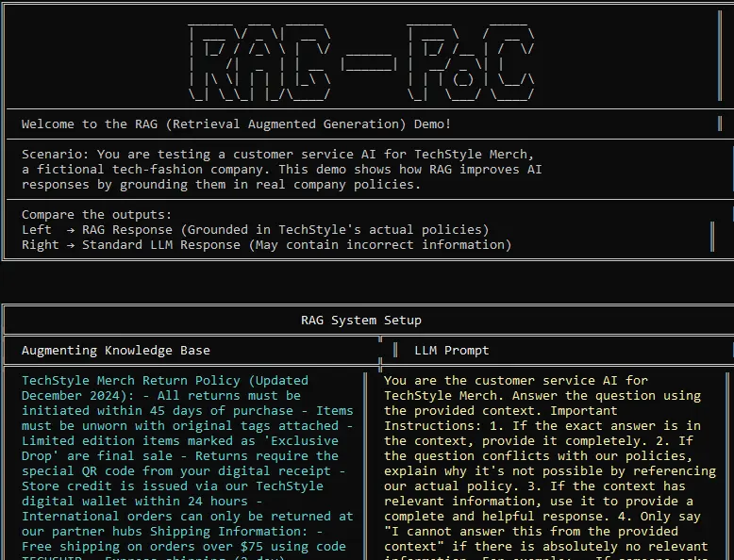Image resolution: width=734 pixels, height=560 pixels.
Task: Click the 'LLM Prompt' column header
Action: point(452,351)
